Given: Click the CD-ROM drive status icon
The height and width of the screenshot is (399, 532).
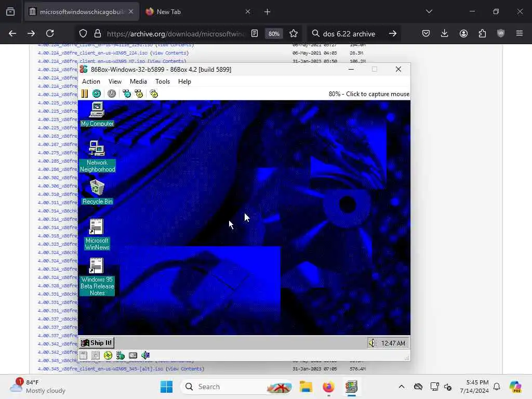Looking at the screenshot, I should point(108,355).
